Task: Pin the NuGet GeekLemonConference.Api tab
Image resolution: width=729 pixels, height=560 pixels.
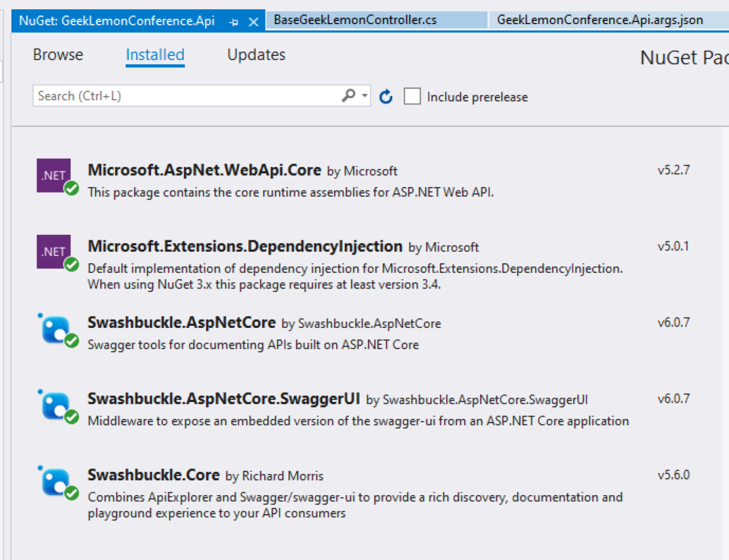Action: 234,22
